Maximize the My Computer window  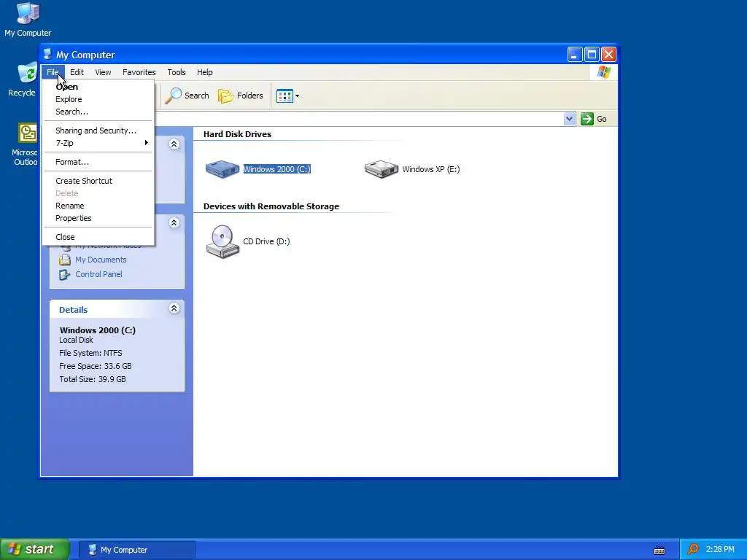click(x=592, y=55)
